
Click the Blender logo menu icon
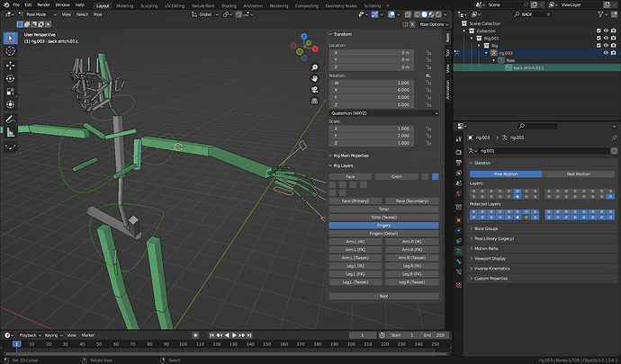point(6,4)
